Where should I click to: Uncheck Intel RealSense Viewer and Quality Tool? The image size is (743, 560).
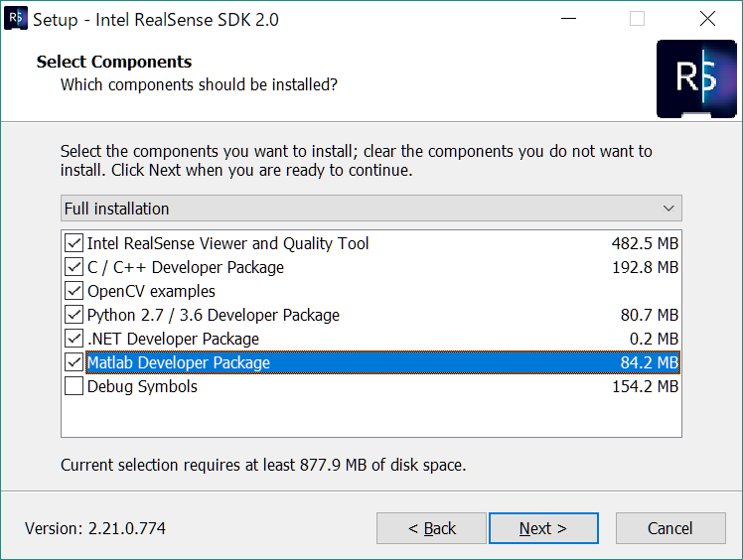pyautogui.click(x=74, y=243)
